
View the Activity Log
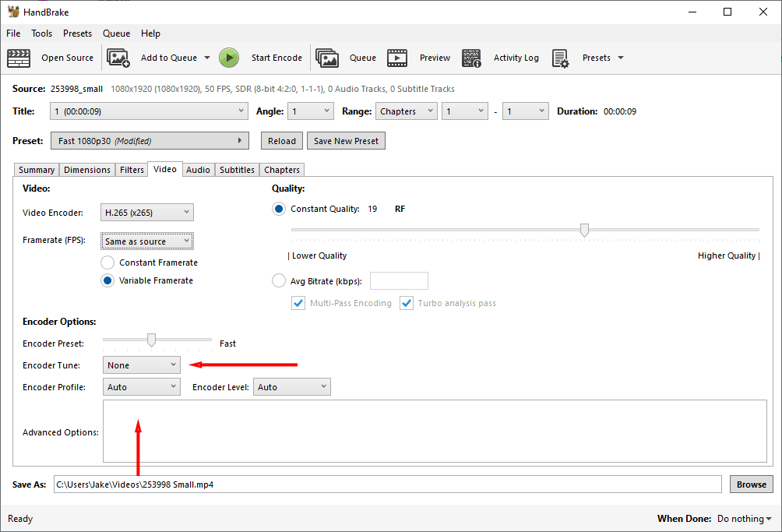click(473, 58)
